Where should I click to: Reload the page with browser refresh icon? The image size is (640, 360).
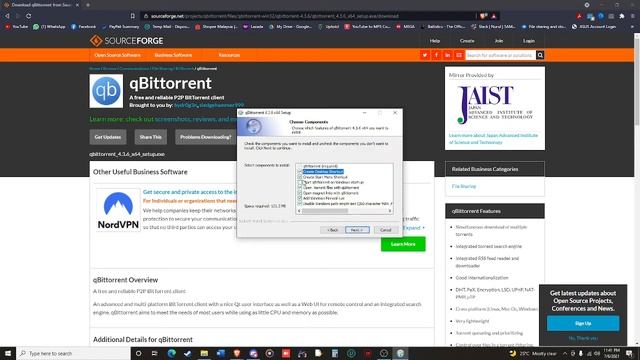(29, 16)
